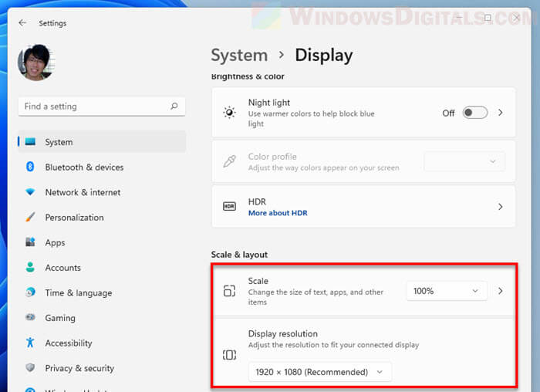Click the Accounts person icon
Screen dimensions: 540x392
point(30,267)
